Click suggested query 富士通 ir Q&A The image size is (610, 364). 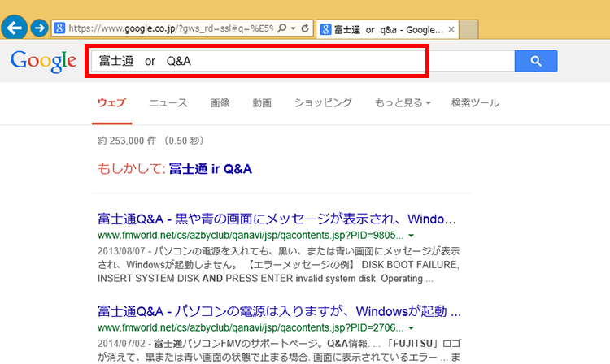point(210,169)
